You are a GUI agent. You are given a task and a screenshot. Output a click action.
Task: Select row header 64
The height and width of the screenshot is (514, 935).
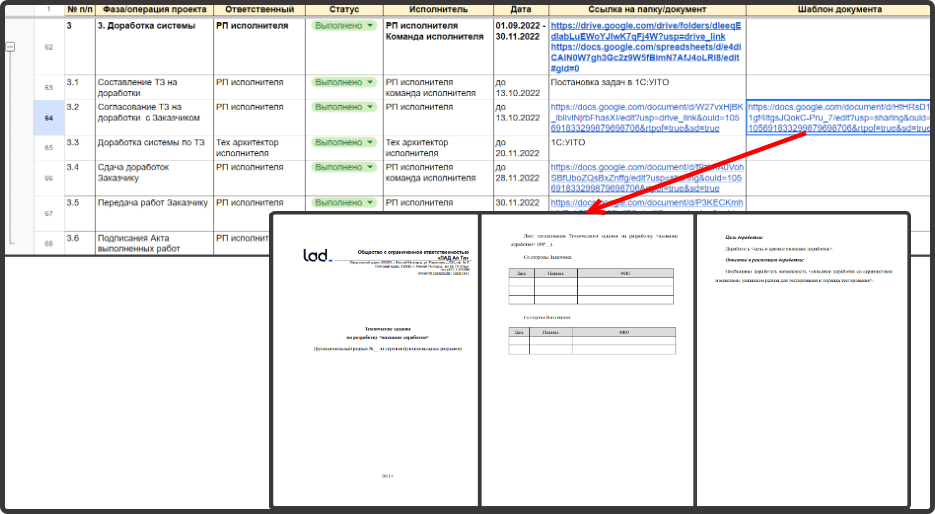click(x=48, y=117)
